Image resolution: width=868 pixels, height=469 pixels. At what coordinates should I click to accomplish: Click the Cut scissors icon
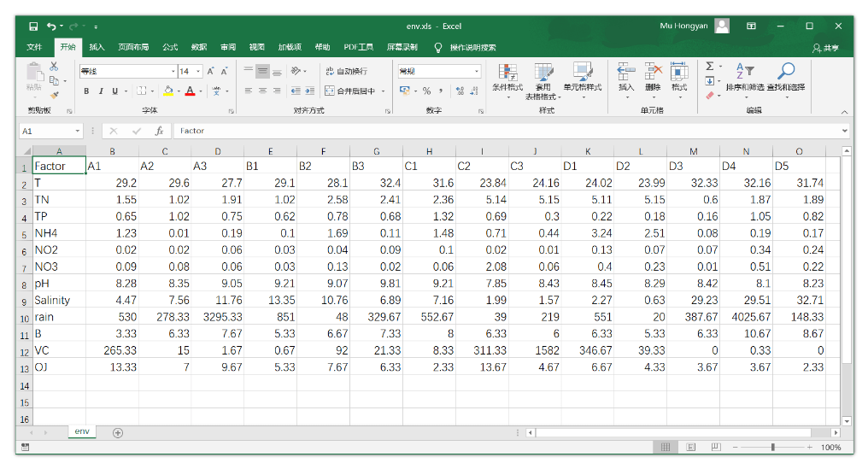click(x=54, y=67)
